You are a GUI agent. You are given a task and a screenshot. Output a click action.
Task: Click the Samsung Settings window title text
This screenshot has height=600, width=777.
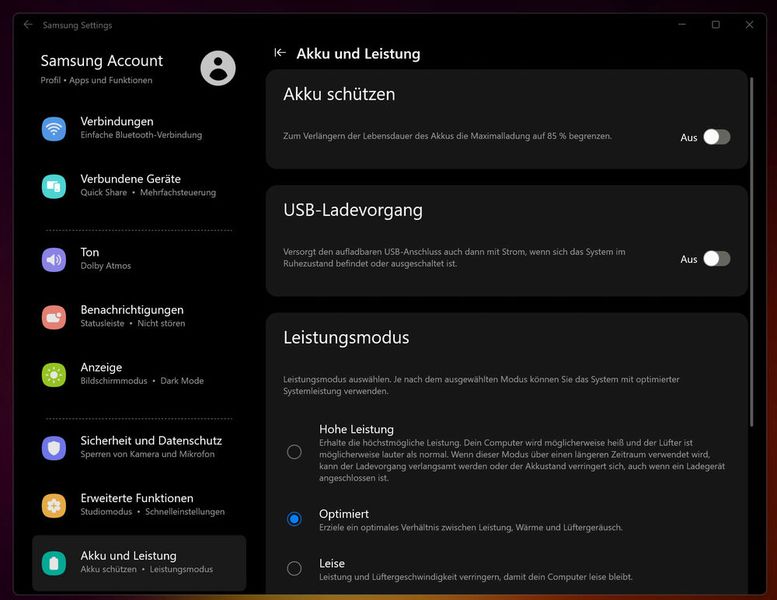point(77,25)
